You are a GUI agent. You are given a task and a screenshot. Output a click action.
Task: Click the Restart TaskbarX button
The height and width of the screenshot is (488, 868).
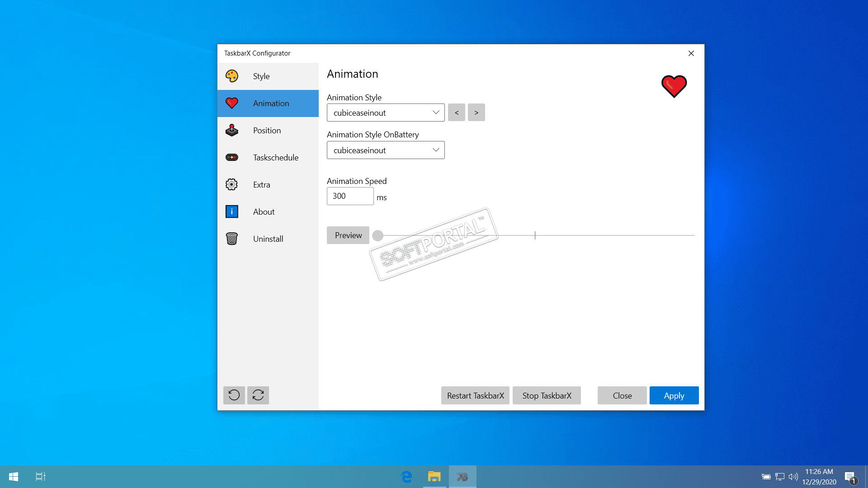coord(475,395)
